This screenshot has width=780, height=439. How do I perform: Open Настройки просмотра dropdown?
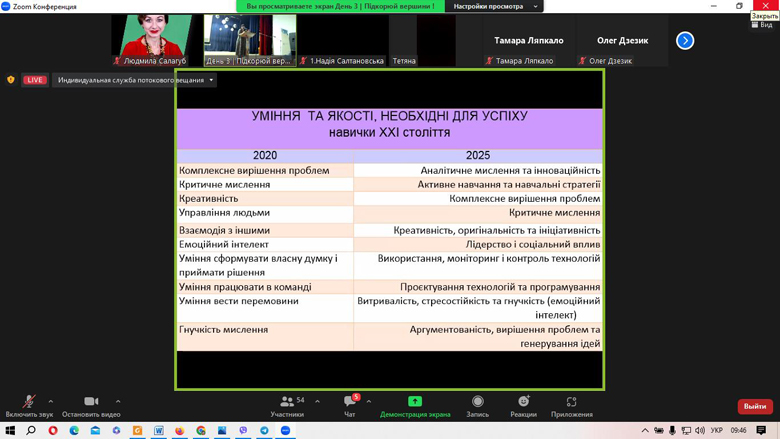click(x=494, y=6)
